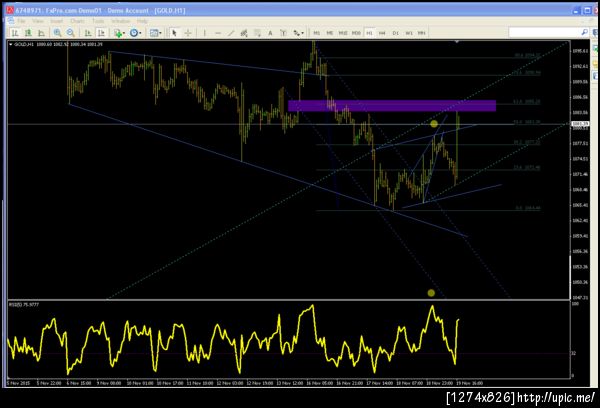The height and width of the screenshot is (408, 600).
Task: Switch timeframe to W1
Action: 409,33
